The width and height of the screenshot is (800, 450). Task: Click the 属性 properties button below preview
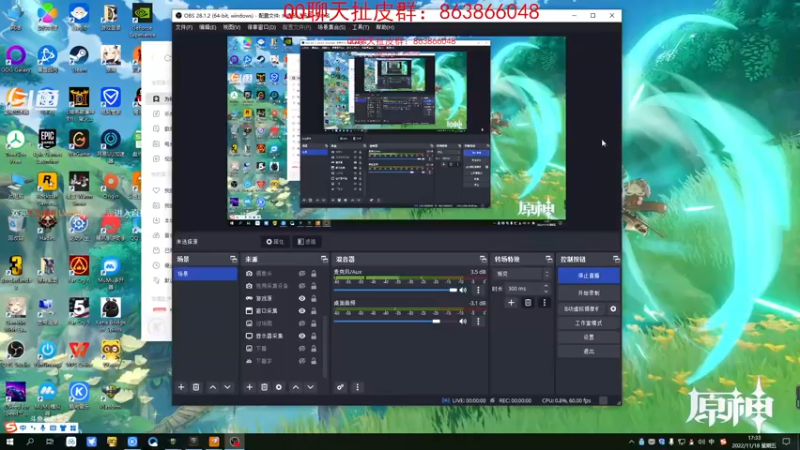point(275,242)
